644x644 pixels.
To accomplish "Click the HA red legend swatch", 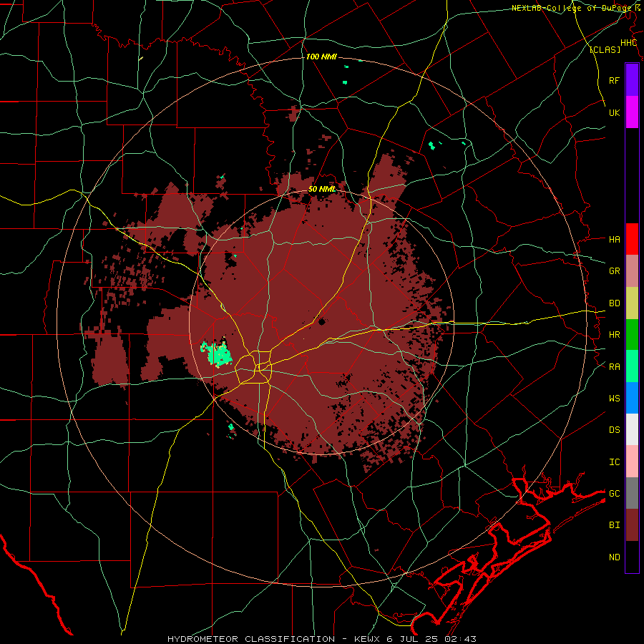I will click(x=632, y=239).
